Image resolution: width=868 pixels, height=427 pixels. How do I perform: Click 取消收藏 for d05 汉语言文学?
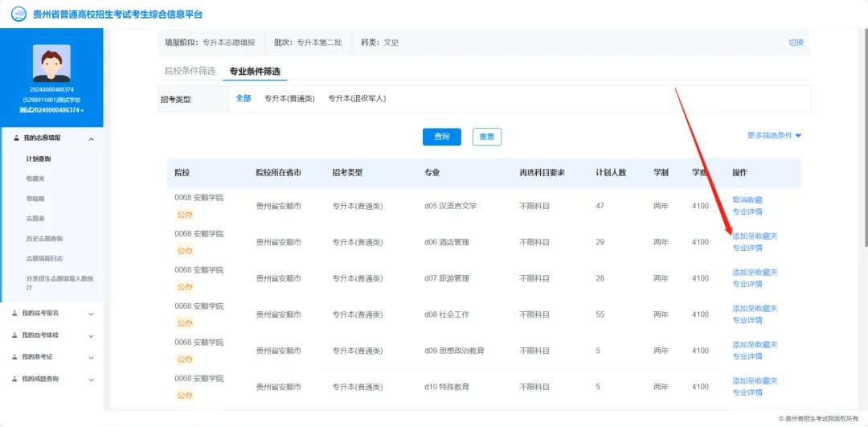point(747,199)
